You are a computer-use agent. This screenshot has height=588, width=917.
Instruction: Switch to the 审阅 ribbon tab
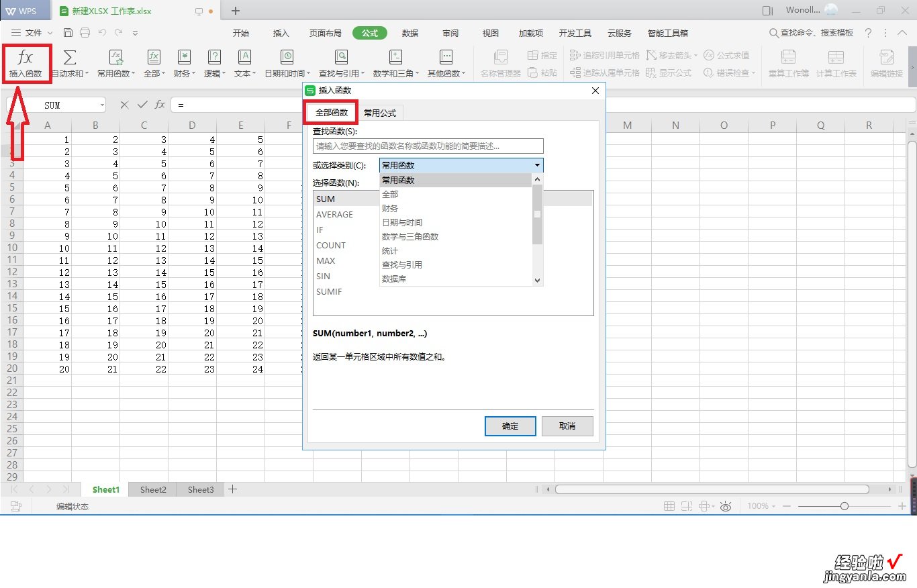pyautogui.click(x=450, y=33)
